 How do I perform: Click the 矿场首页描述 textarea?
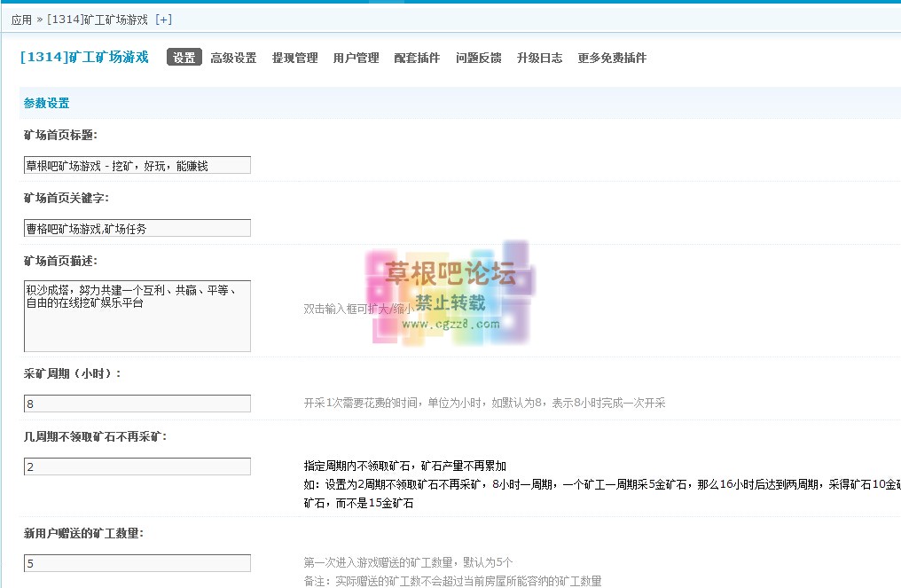click(x=137, y=316)
